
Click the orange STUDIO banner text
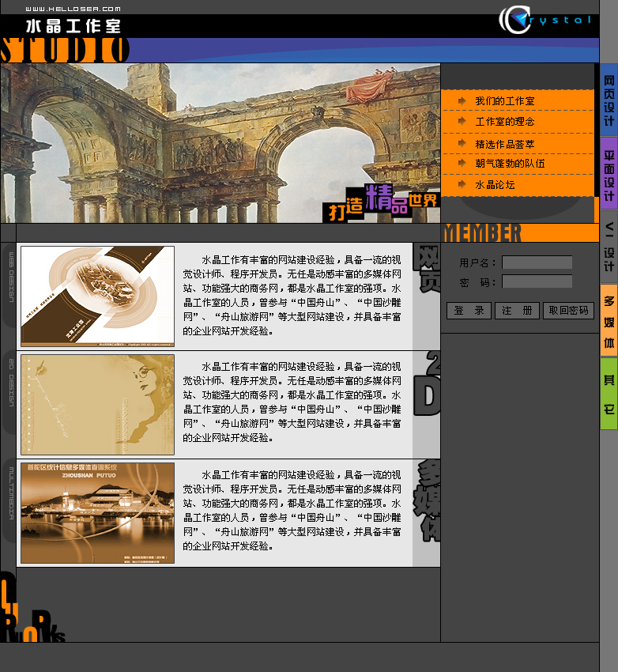(x=64, y=50)
